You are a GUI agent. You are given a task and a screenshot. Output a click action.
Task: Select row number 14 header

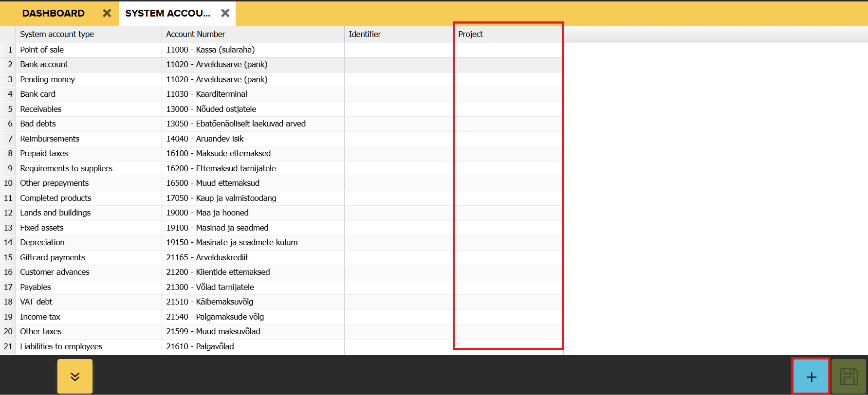pos(8,242)
